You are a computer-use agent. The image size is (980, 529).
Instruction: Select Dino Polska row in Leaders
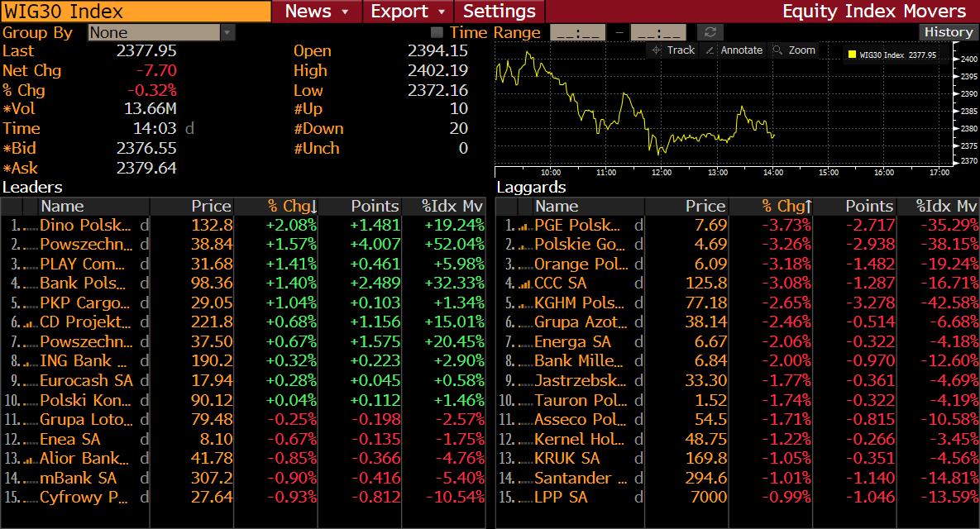243,226
